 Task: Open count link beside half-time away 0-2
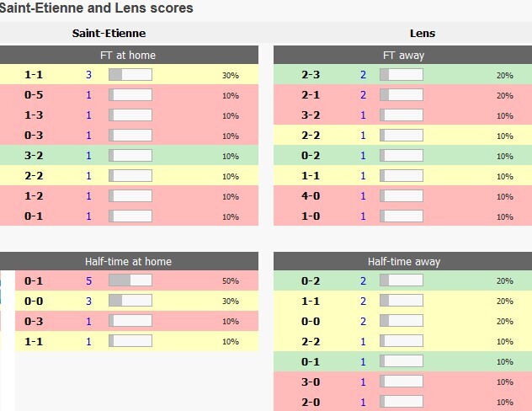[364, 280]
